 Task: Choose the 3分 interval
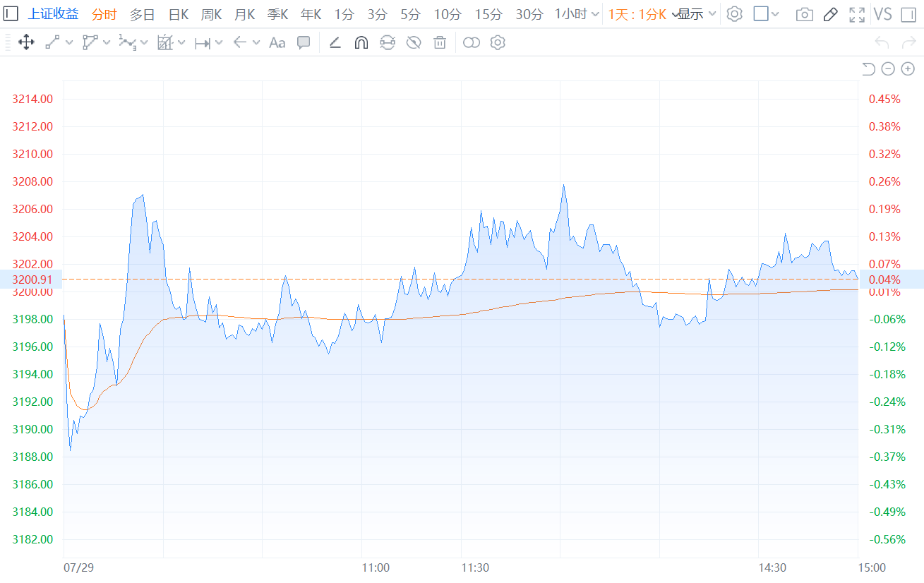point(377,14)
